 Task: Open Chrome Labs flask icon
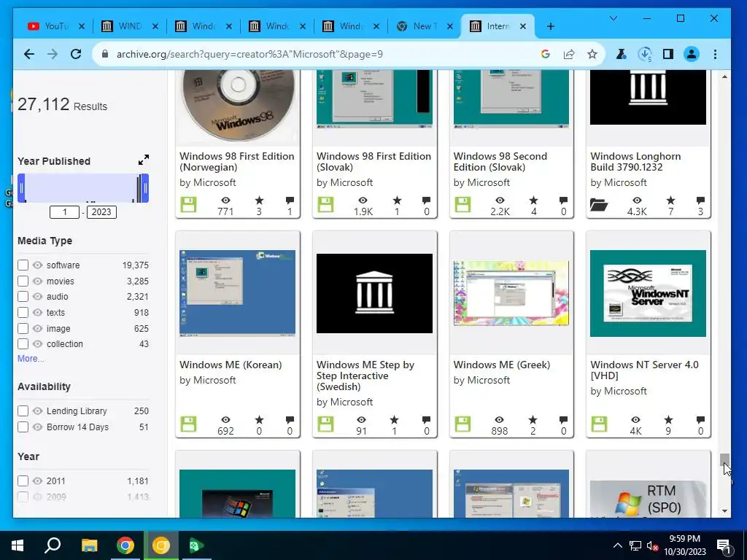[622, 54]
